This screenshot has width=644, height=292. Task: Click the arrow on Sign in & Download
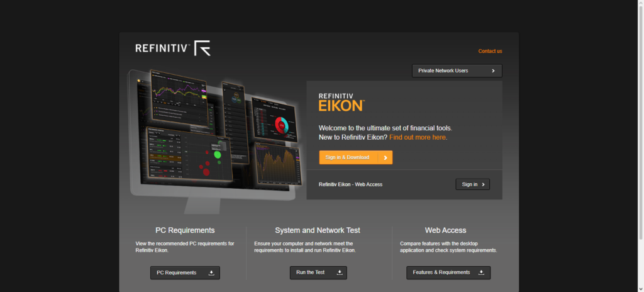(386, 157)
